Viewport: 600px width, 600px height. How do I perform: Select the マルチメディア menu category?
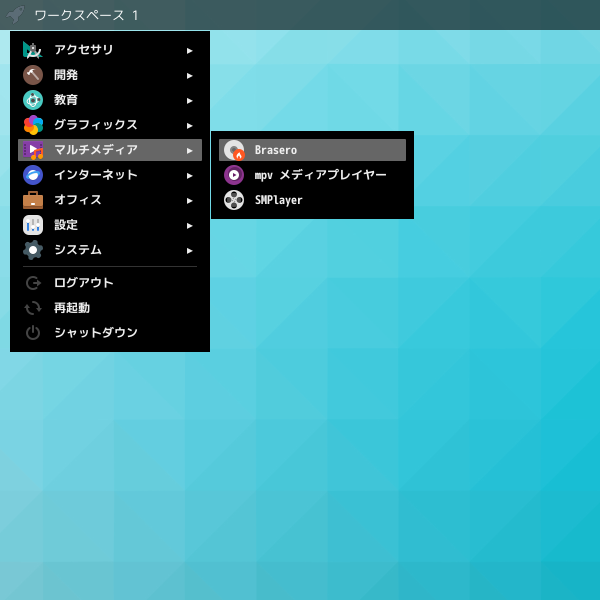pos(110,150)
